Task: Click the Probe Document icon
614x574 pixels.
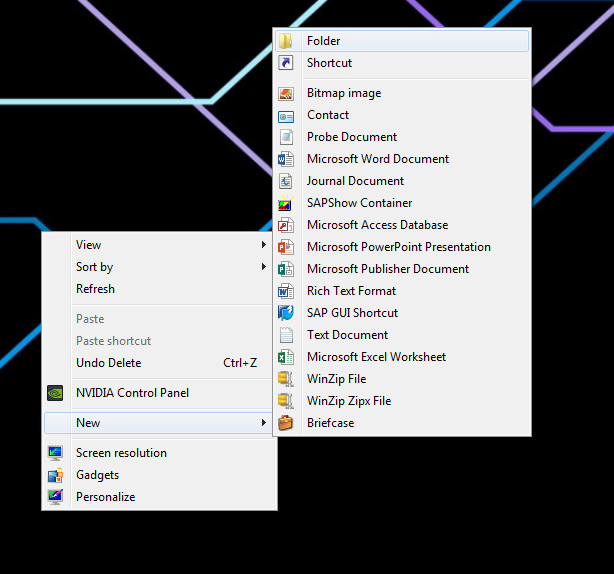Action: [x=286, y=137]
